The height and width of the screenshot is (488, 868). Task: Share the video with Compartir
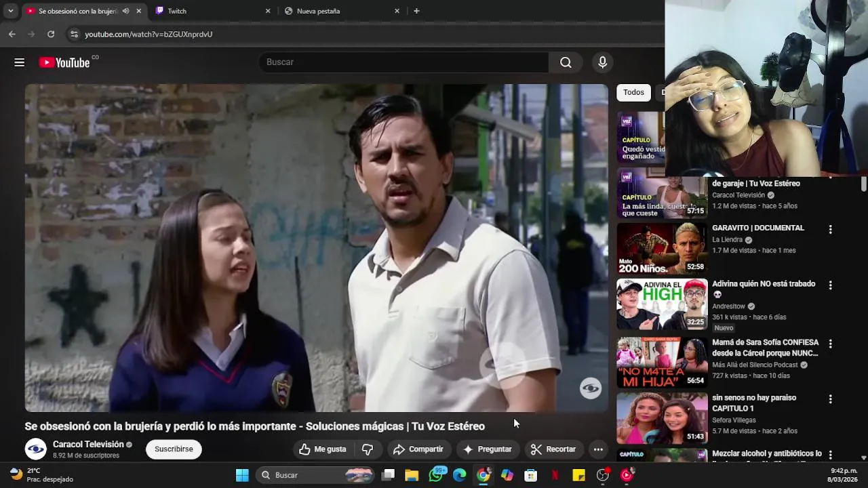[x=418, y=449]
